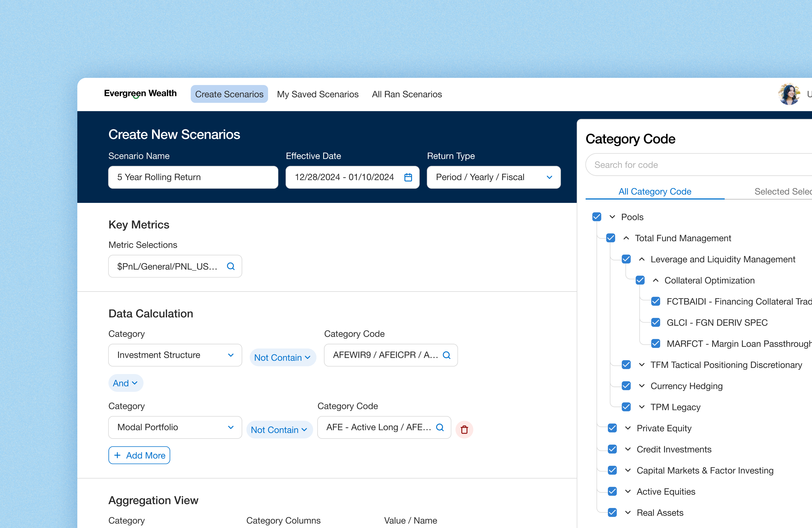Click the Evergreen Wealth logo
The height and width of the screenshot is (528, 812).
140,93
